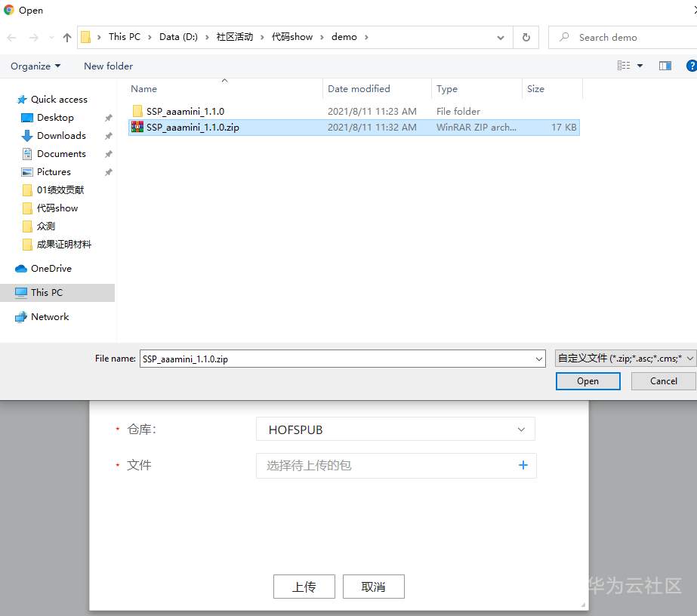Go to Pictures in the sidebar
The image size is (697, 616).
click(54, 172)
